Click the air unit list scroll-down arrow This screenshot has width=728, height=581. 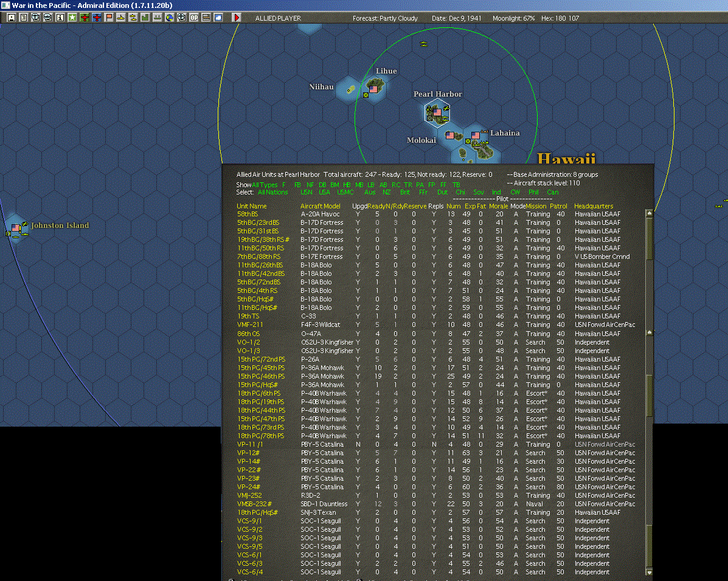point(649,572)
